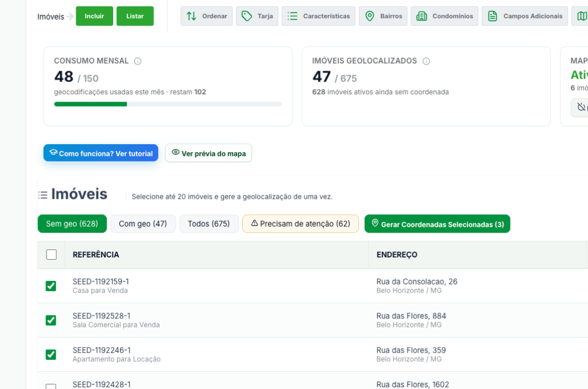
Task: Click Sala Comercial para Venda subtitle
Action: pyautogui.click(x=116, y=325)
